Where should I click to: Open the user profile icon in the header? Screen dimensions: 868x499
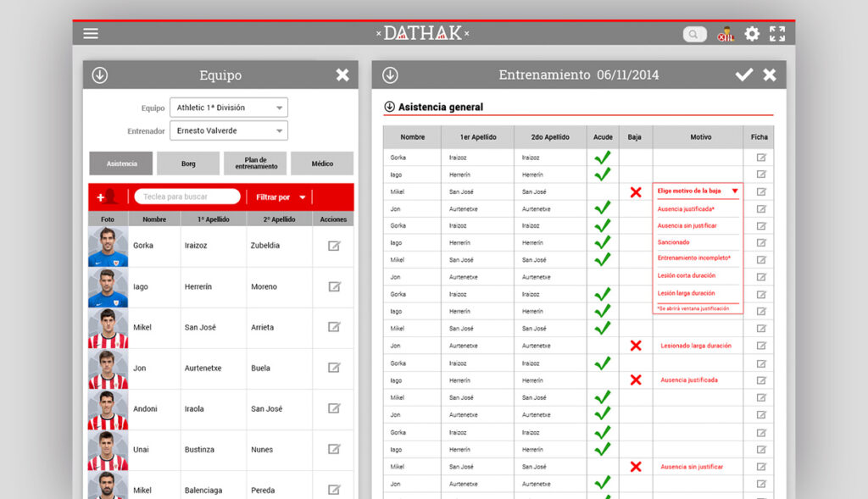pos(725,35)
